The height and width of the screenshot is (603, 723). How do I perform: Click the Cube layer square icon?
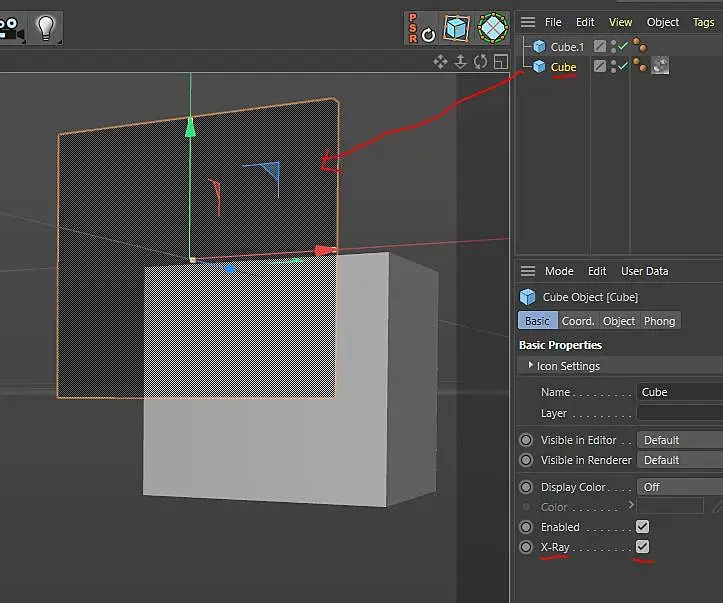[x=599, y=66]
